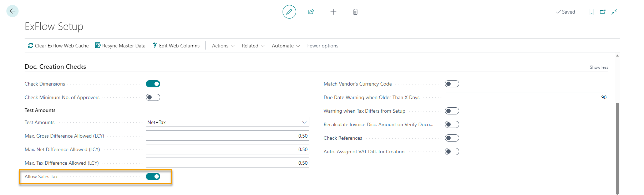Click Max. Net Difference Allowed field
Viewport: 644px width, 195px height.
pyautogui.click(x=228, y=149)
